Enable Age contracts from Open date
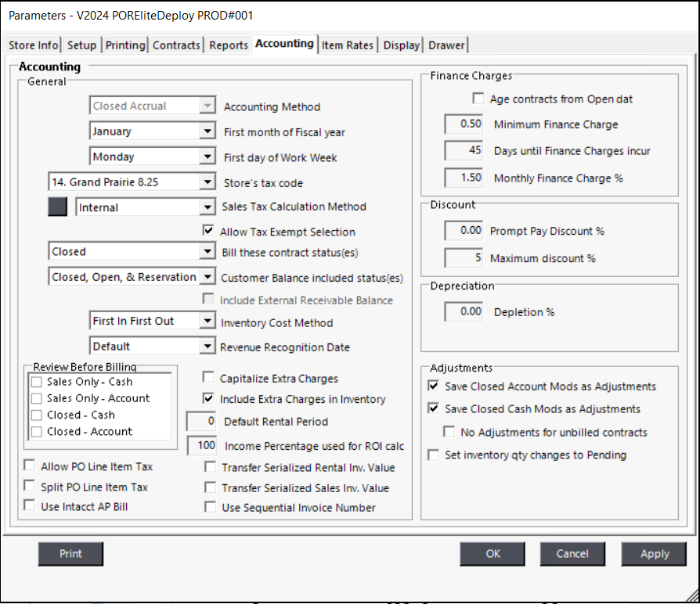The image size is (700, 604). coord(478,99)
